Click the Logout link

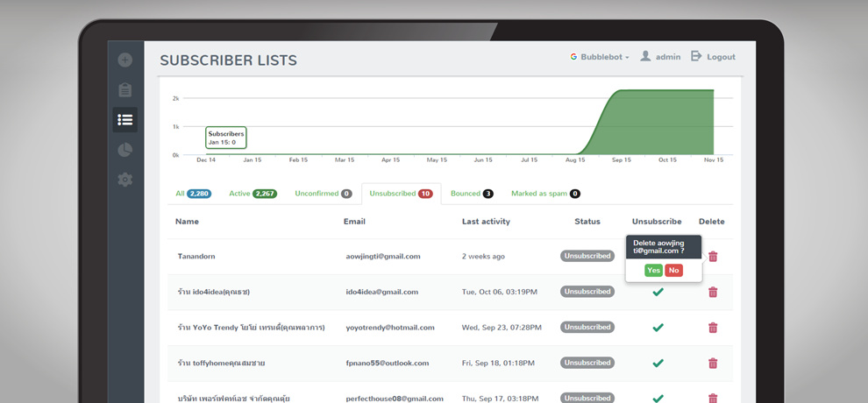point(721,57)
